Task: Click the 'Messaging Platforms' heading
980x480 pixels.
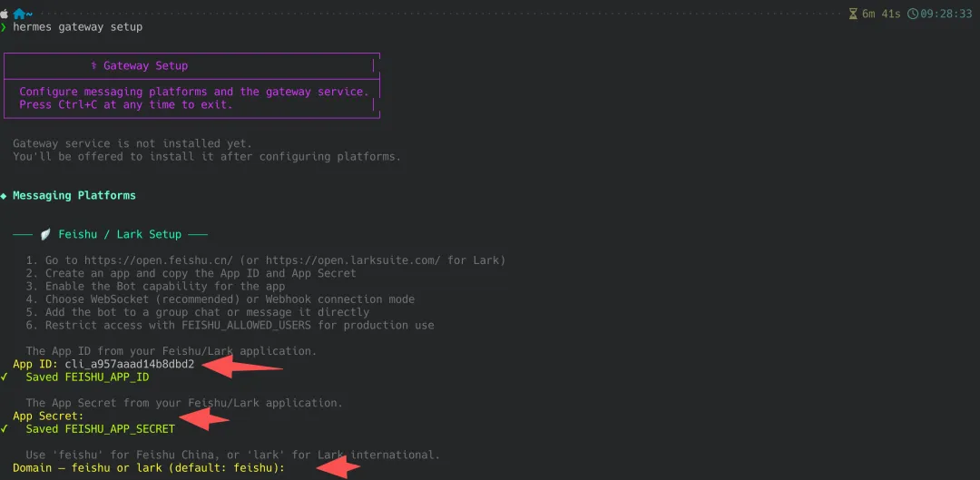Action: click(74, 196)
